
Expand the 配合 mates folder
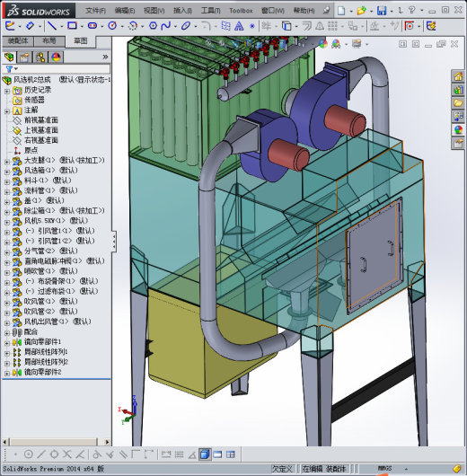7,332
